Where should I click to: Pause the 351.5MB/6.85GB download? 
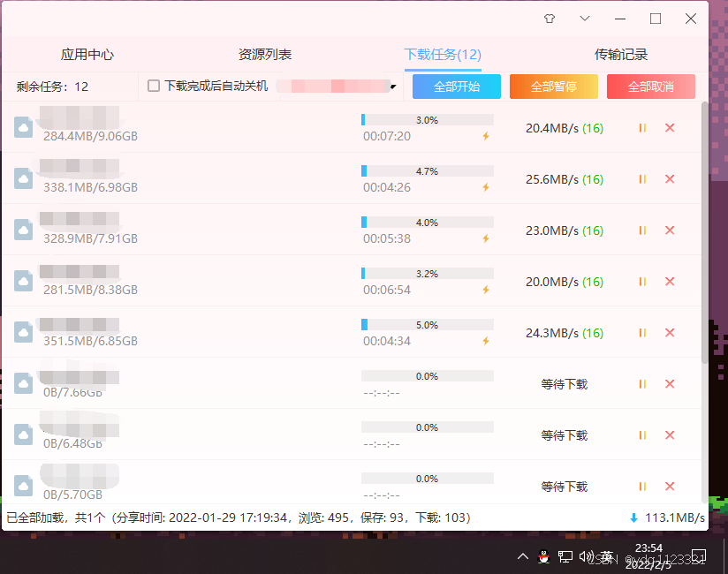642,333
